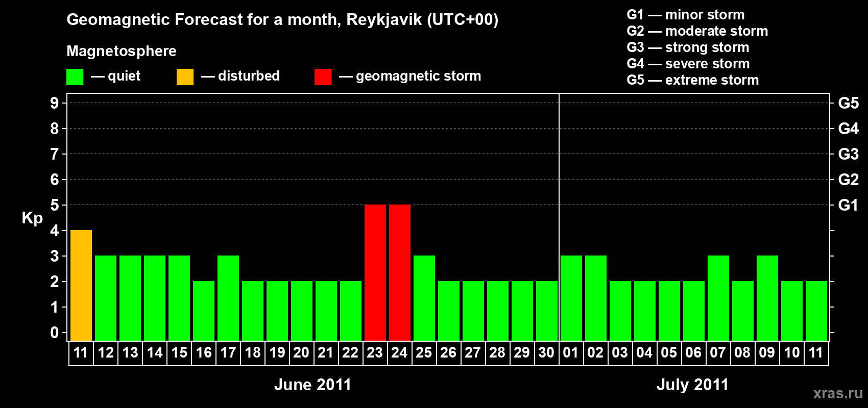Select the red storm bar for June 23
This screenshot has height=408, width=868.
(x=375, y=273)
